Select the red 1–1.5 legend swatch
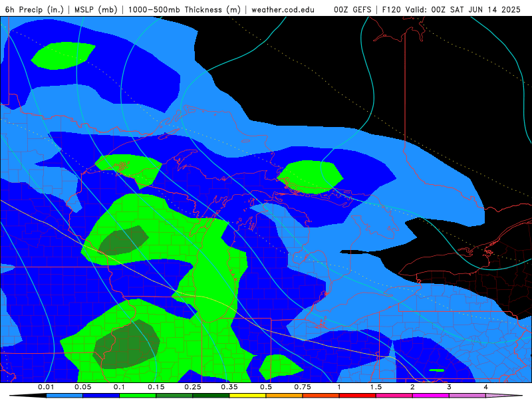The height and width of the screenshot is (399, 532). [x=358, y=396]
